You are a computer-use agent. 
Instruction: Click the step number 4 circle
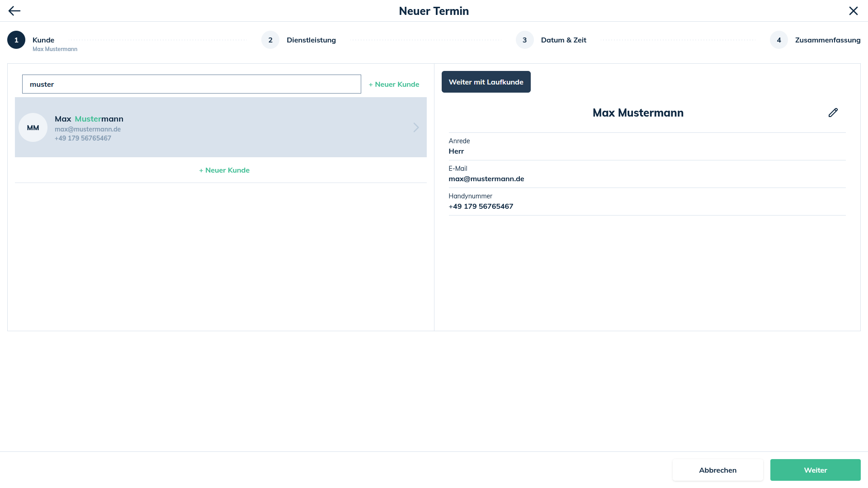(x=778, y=40)
